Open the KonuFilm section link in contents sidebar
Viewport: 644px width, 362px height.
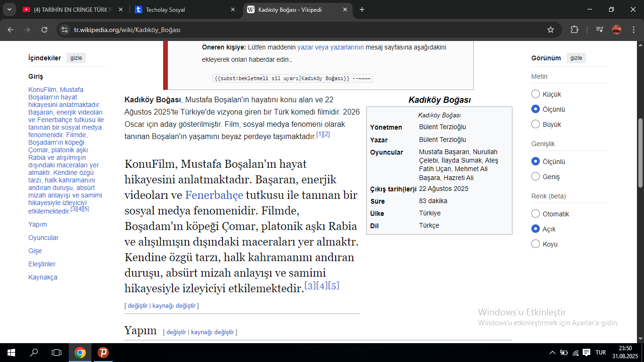[66, 150]
